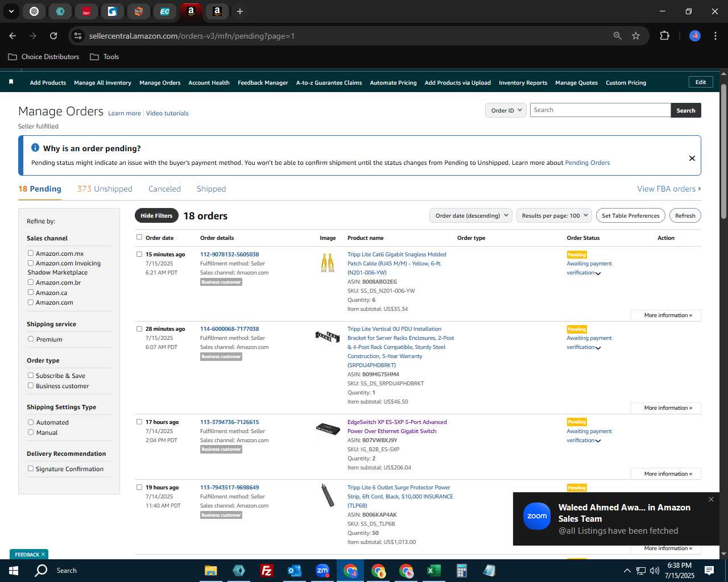Open the Order ID search type dropdown
Viewport: 728px width, 582px height.
pyautogui.click(x=506, y=110)
